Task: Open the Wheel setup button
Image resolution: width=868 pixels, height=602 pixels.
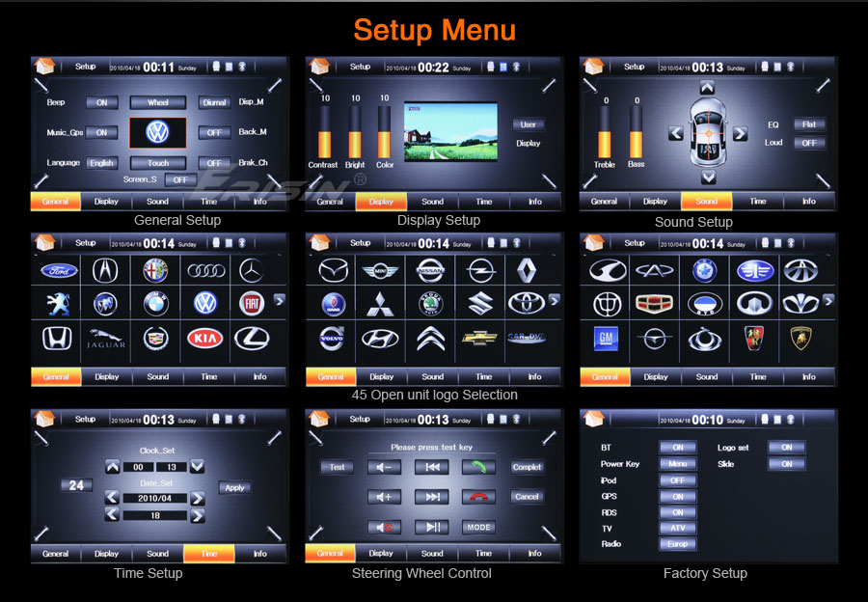Action: [x=158, y=102]
